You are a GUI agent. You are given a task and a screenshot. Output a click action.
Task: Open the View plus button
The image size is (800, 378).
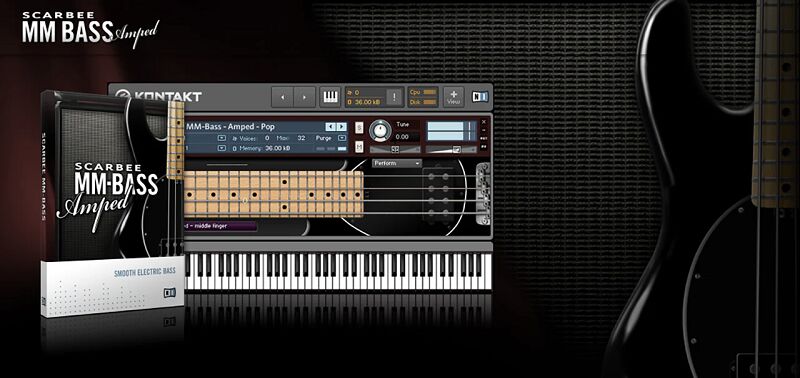pos(453,96)
